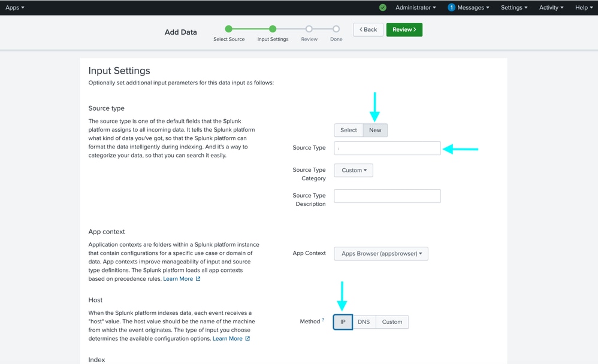Click the 'Source Type Description' field label
This screenshot has height=364, width=598.
(x=309, y=200)
